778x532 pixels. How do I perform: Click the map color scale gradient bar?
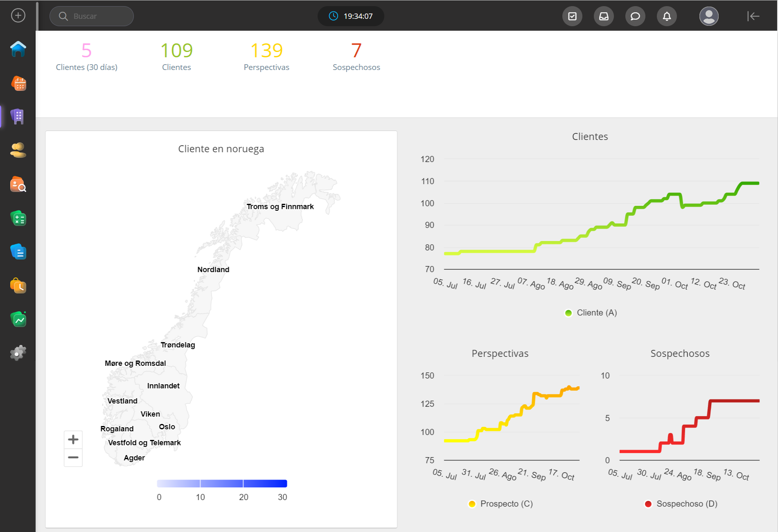[x=222, y=484]
